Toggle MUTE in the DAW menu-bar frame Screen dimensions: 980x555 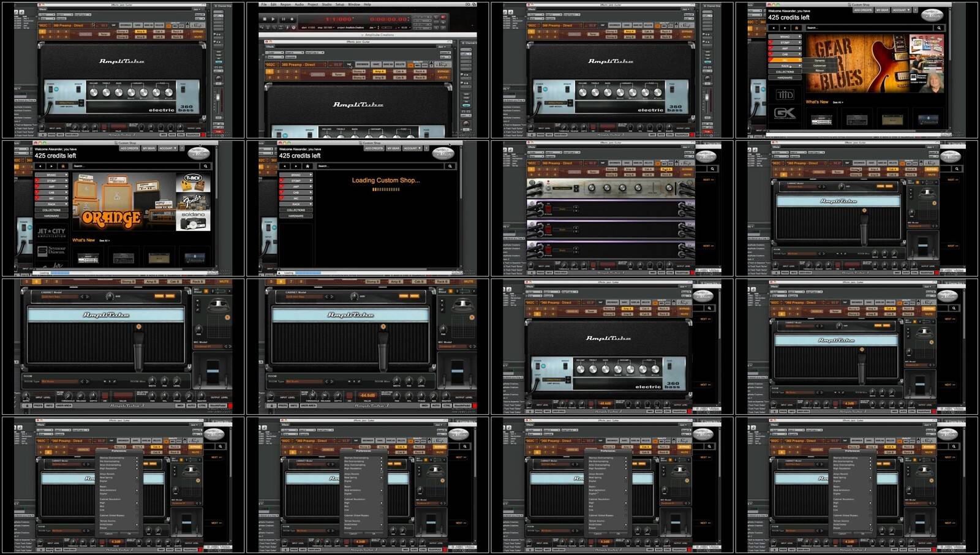443,77
